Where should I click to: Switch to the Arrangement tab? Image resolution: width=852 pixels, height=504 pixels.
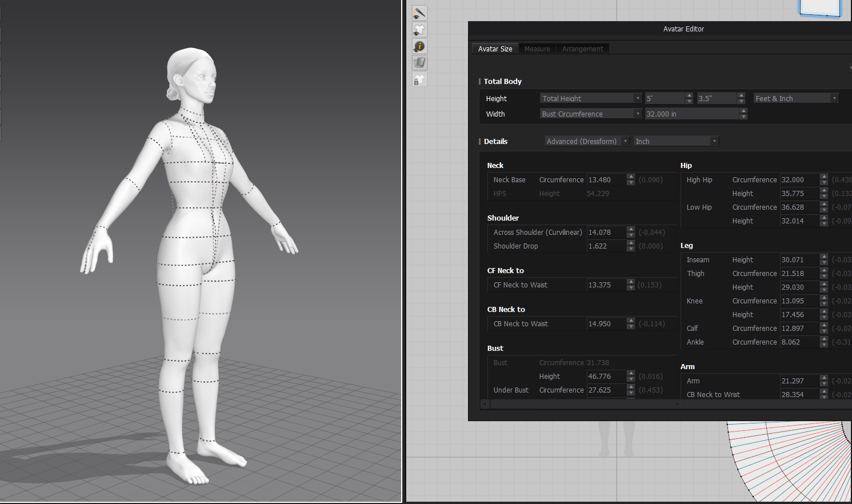click(x=582, y=49)
